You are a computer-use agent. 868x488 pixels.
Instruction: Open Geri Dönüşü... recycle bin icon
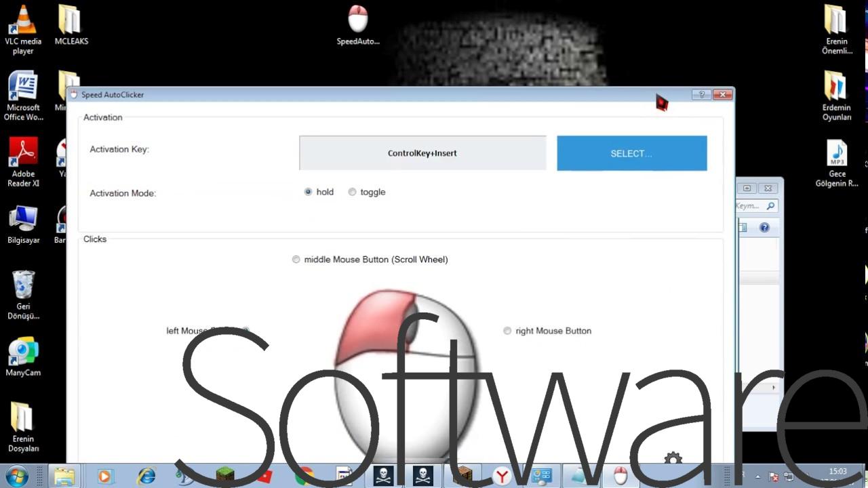[x=23, y=296]
